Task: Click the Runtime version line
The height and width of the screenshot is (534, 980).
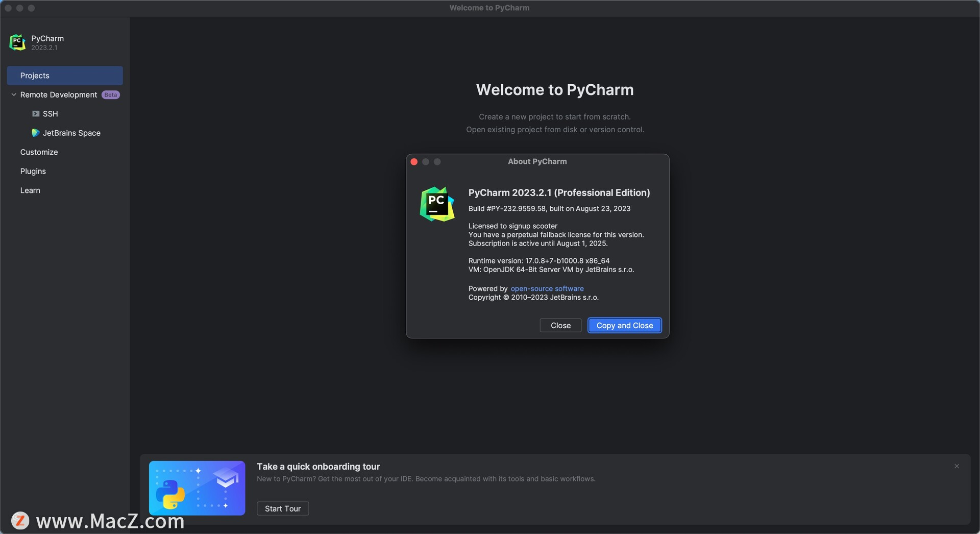Action: click(x=539, y=260)
